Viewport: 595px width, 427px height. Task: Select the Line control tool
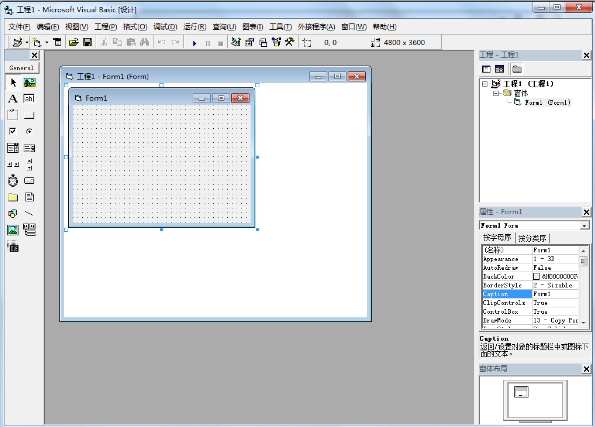click(29, 213)
